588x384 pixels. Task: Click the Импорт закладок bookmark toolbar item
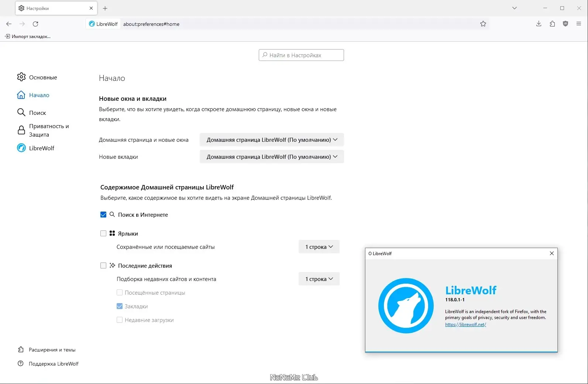[x=28, y=37]
